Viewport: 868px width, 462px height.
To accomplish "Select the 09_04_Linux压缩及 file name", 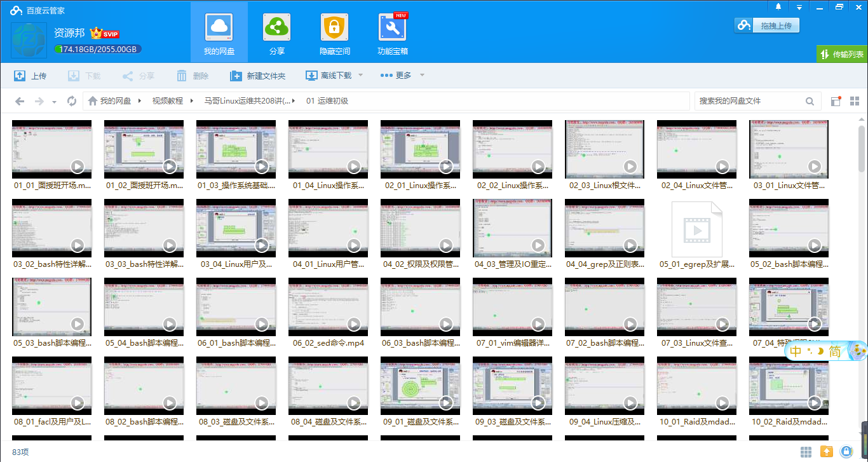I will point(605,422).
